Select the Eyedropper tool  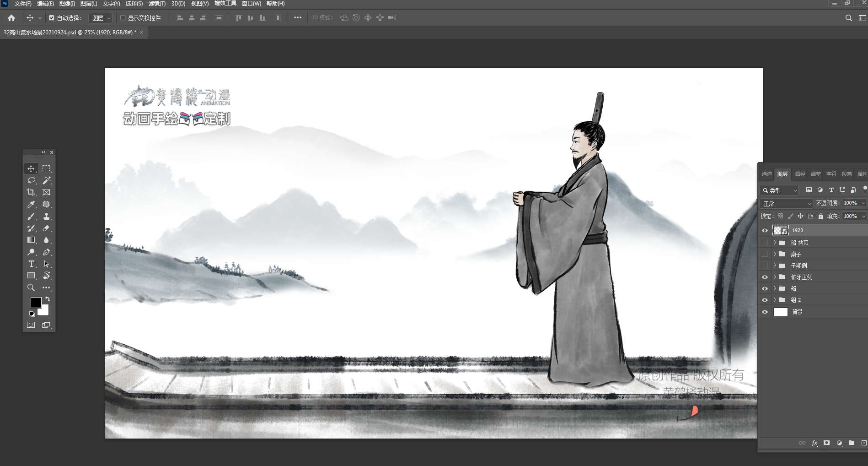point(31,204)
